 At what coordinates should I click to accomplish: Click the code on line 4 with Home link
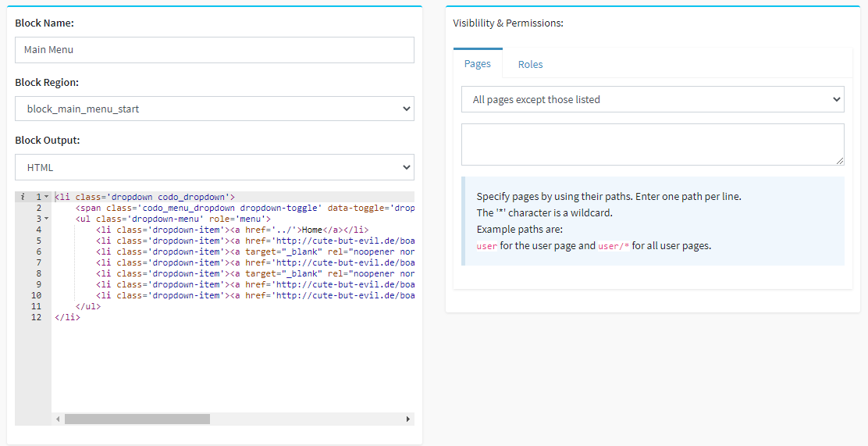click(x=232, y=230)
